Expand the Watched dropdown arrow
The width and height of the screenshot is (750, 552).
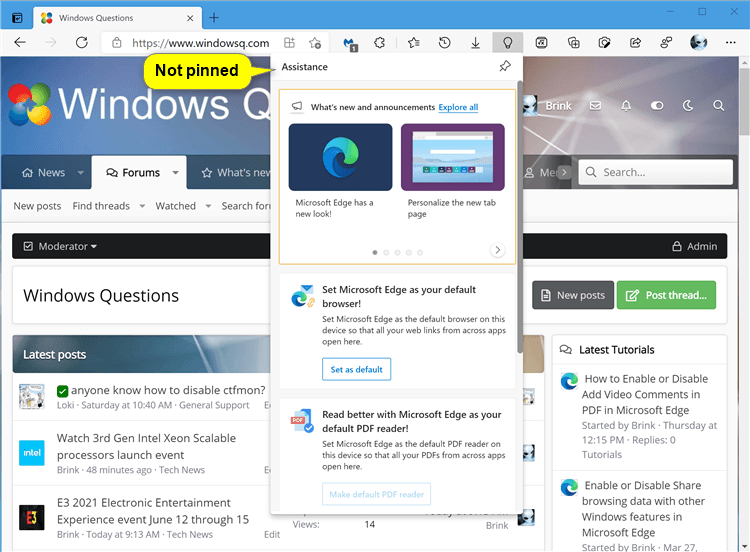pyautogui.click(x=208, y=206)
